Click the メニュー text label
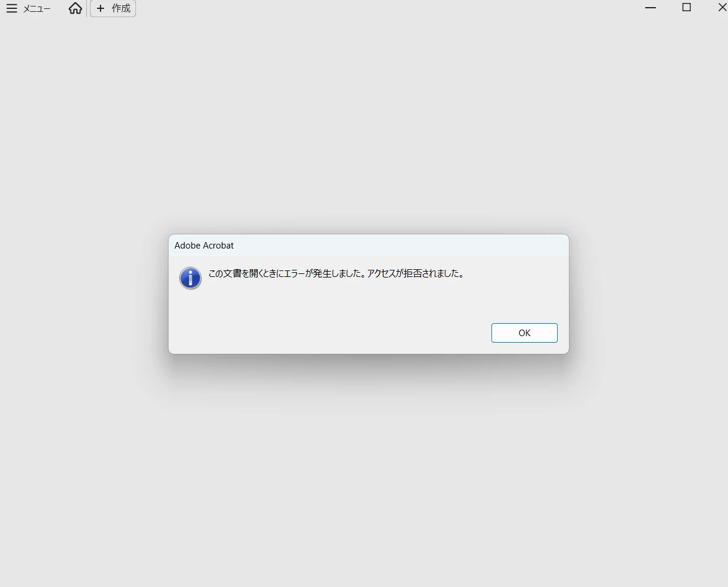Screen dimensions: 728x587 [x=37, y=9]
